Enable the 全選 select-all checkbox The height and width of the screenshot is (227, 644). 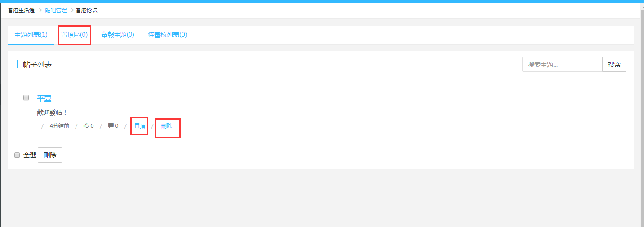17,155
